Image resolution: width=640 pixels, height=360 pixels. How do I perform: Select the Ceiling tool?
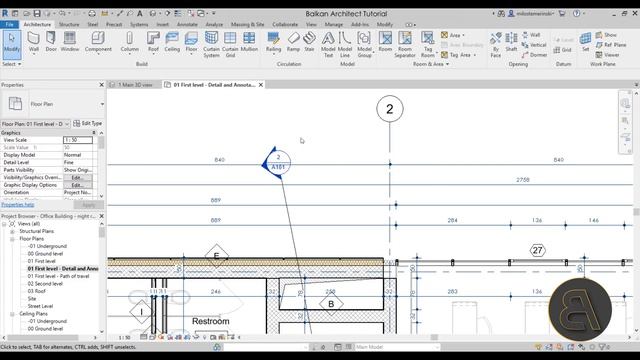(172, 42)
